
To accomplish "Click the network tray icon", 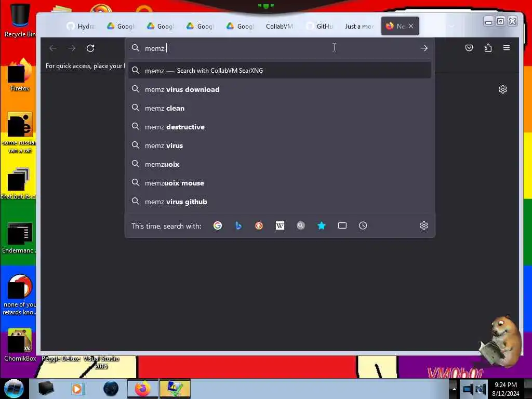I will (x=468, y=389).
